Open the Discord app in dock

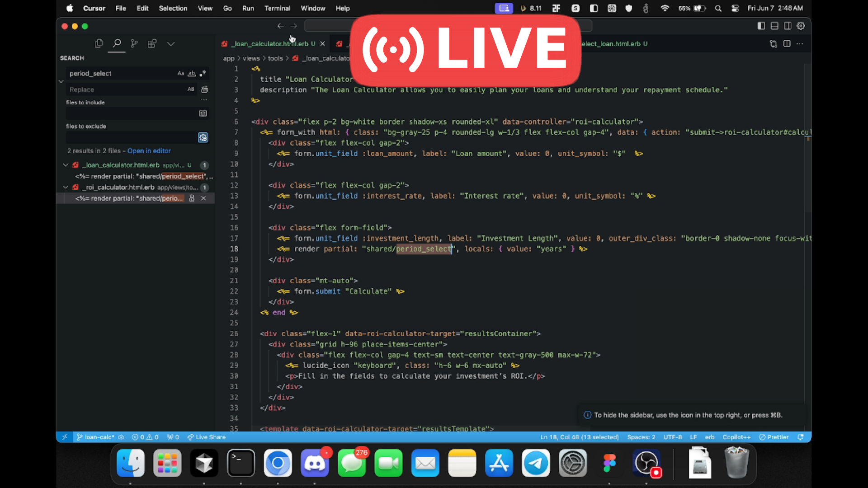315,463
